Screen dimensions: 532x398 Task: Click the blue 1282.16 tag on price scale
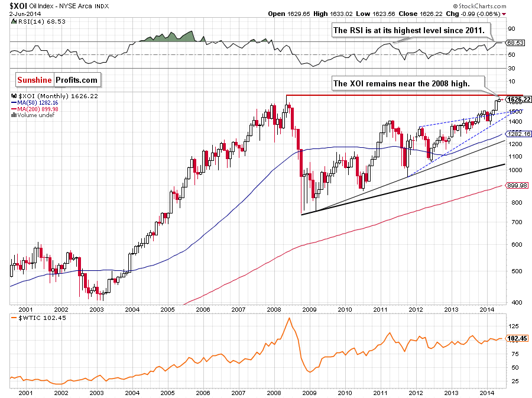tap(519, 134)
